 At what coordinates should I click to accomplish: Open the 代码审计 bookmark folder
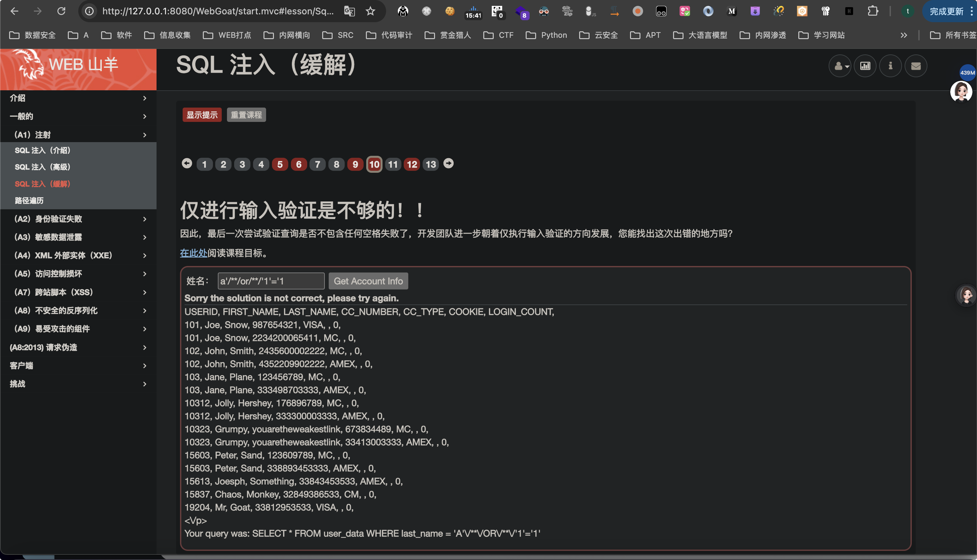(389, 36)
